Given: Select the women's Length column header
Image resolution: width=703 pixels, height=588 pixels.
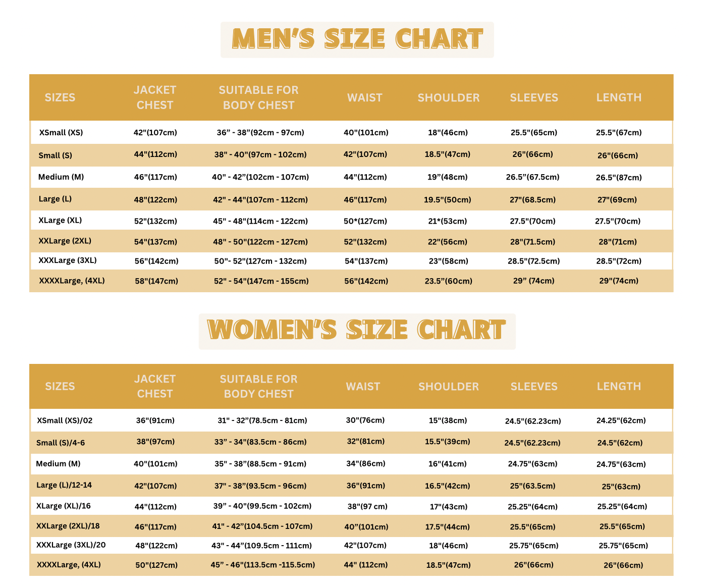Looking at the screenshot, I should [x=619, y=386].
